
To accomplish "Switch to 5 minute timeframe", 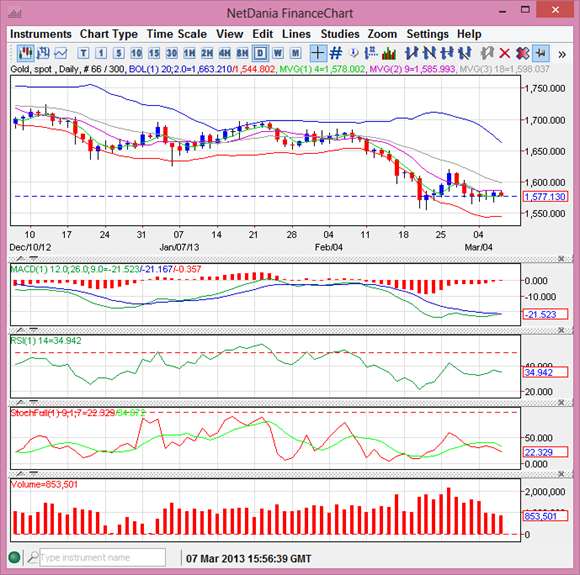I will click(x=118, y=53).
